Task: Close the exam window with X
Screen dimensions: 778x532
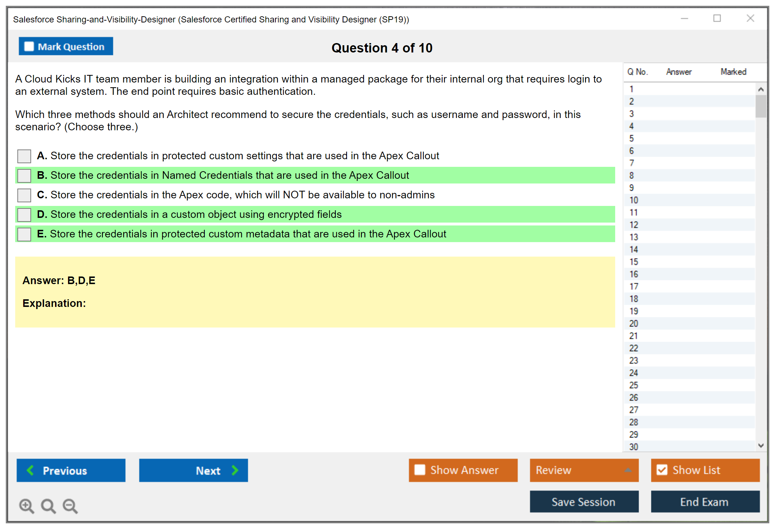Action: click(x=750, y=18)
